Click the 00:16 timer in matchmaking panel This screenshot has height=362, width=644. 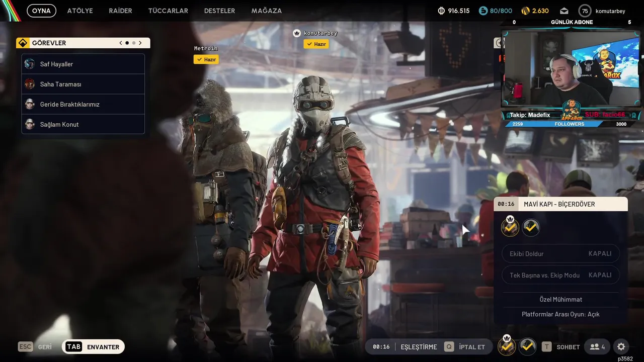[x=506, y=204]
